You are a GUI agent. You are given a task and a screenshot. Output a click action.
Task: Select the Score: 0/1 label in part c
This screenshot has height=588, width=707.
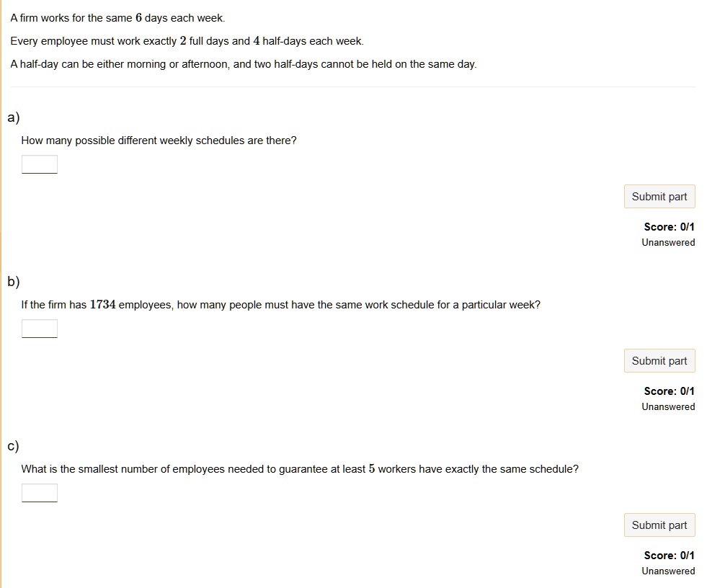[x=669, y=556]
